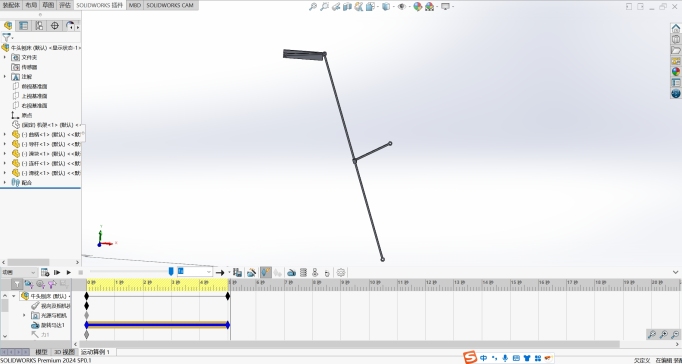Switch to the 布局 ribbon tab
682x364 pixels.
tap(31, 5)
